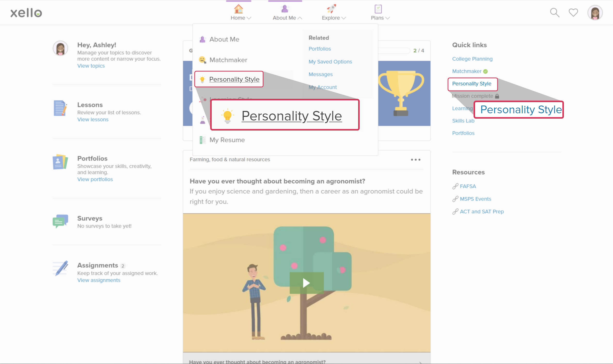The width and height of the screenshot is (613, 364).
Task: Open My Saved Options under Related
Action: (330, 62)
